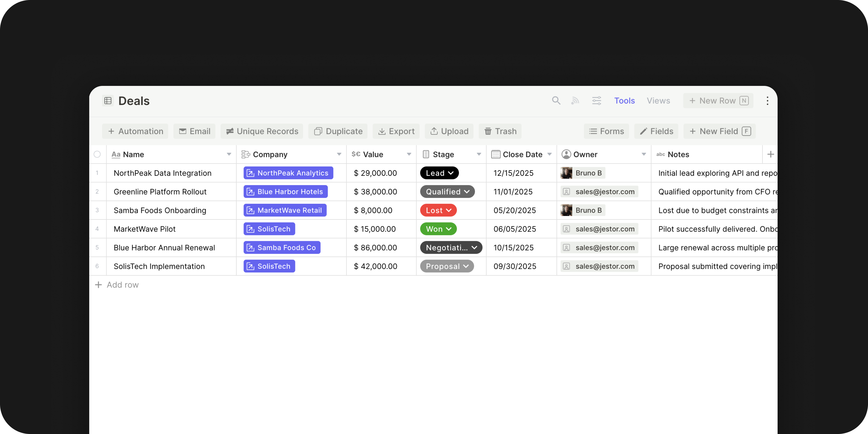Add a new column via the plus icon after Notes

[771, 154]
